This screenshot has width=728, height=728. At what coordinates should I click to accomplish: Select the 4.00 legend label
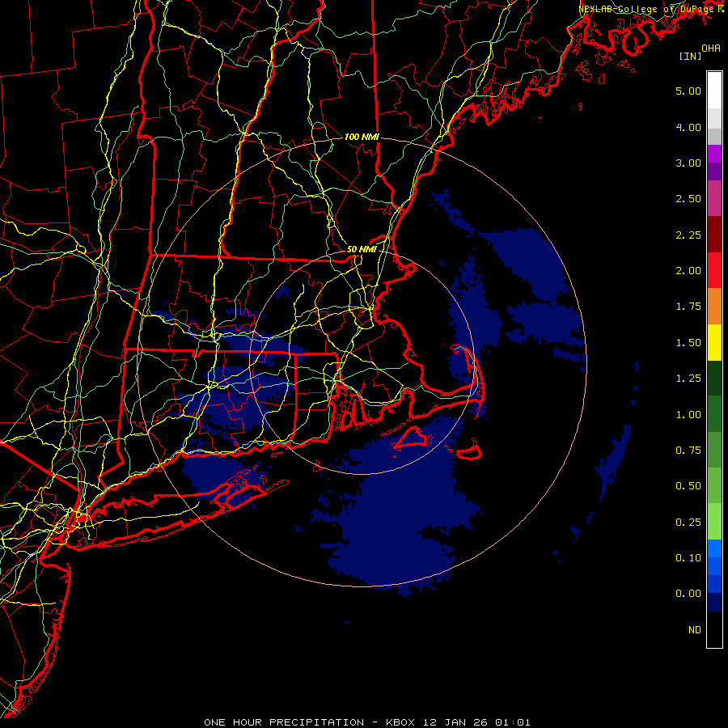(688, 127)
